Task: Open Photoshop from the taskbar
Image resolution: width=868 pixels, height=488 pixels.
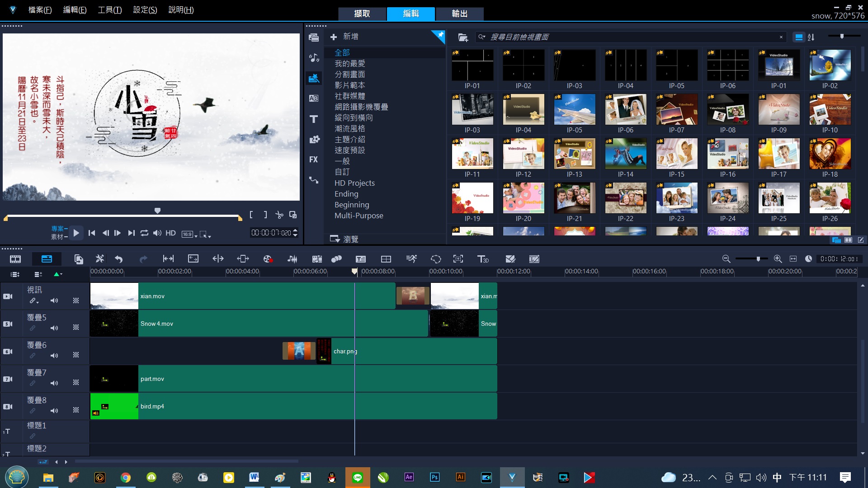Action: click(x=434, y=477)
